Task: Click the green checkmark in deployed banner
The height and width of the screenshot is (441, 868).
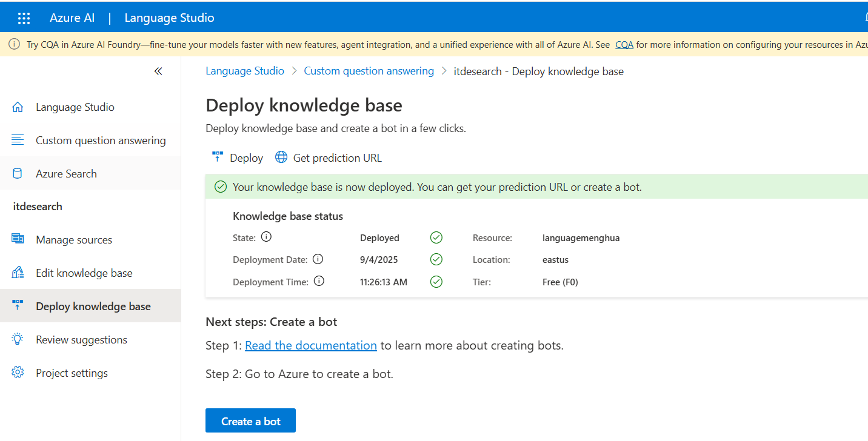Action: point(221,187)
